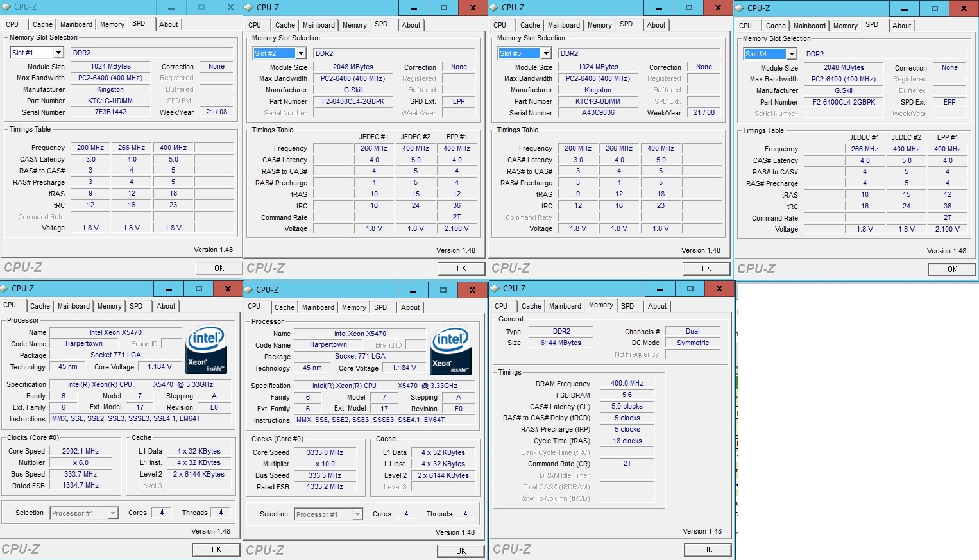
Task: Open Processor #1 selection in the 2002.1 MHz window
Action: [113, 513]
